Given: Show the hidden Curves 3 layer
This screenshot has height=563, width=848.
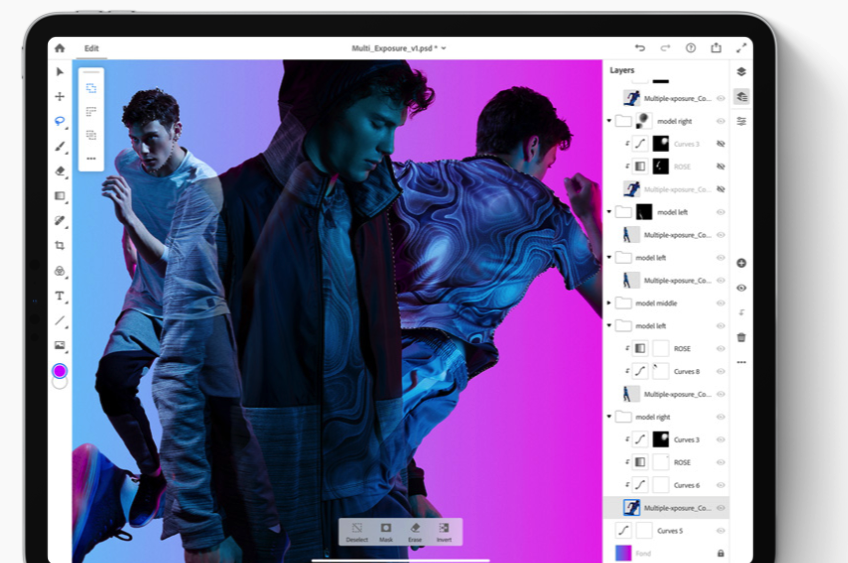Looking at the screenshot, I should [720, 144].
